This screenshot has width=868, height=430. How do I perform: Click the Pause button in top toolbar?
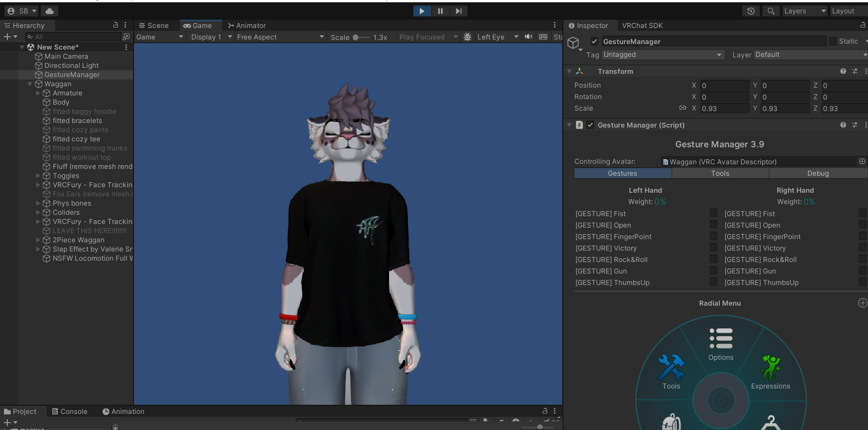tap(440, 11)
